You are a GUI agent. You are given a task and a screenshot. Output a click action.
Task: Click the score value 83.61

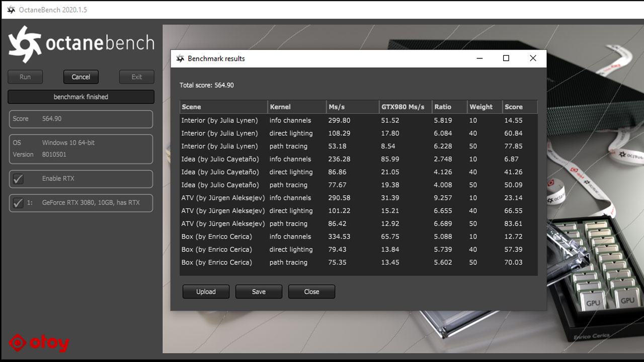point(513,224)
